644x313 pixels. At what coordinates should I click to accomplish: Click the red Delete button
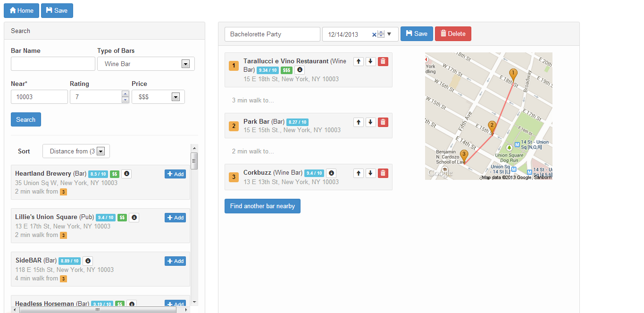(453, 34)
